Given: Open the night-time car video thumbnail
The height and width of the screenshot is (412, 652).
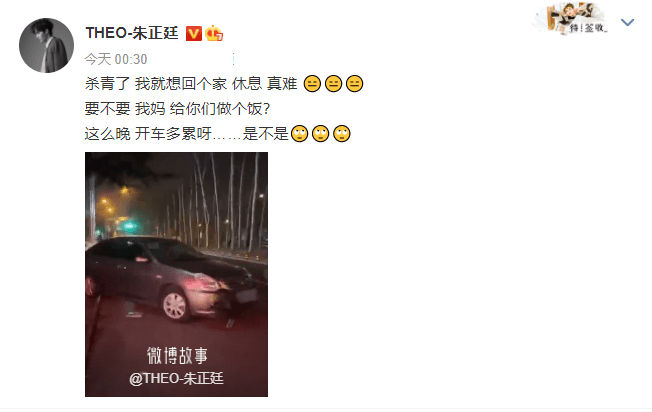Looking at the screenshot, I should 176,274.
